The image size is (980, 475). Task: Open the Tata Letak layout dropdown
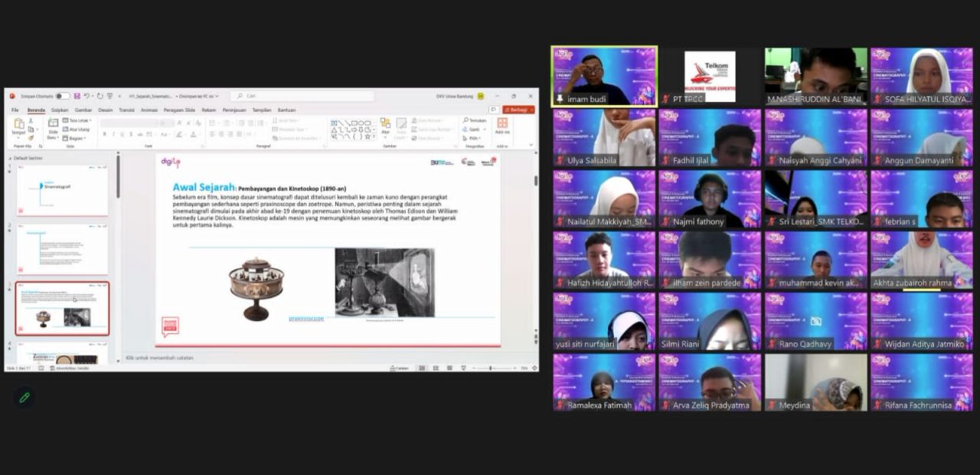[77, 120]
